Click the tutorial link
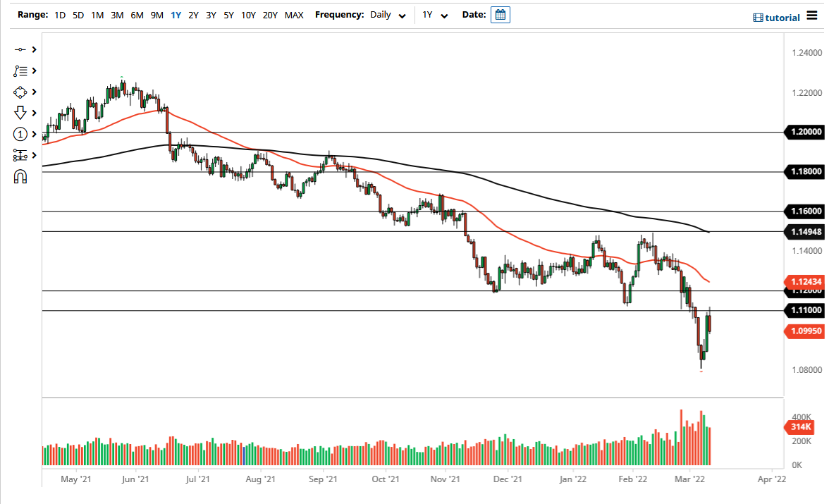829x504 pixels. pyautogui.click(x=782, y=17)
